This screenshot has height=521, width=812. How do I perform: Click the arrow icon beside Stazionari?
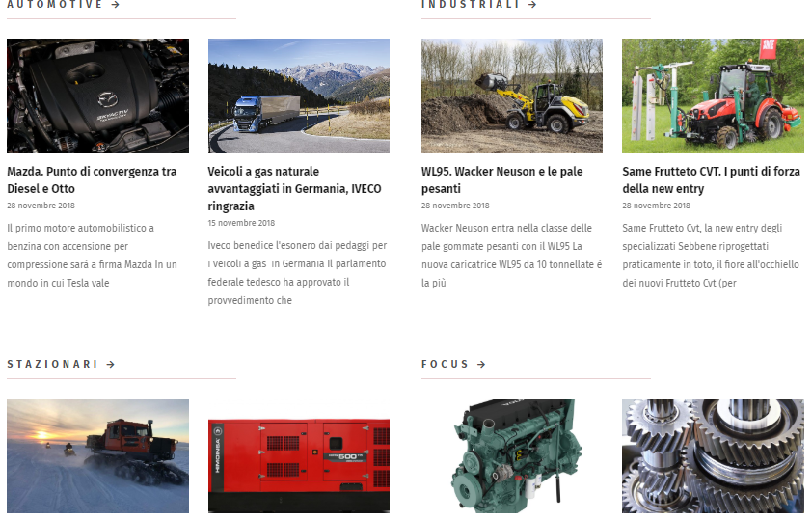coord(110,364)
